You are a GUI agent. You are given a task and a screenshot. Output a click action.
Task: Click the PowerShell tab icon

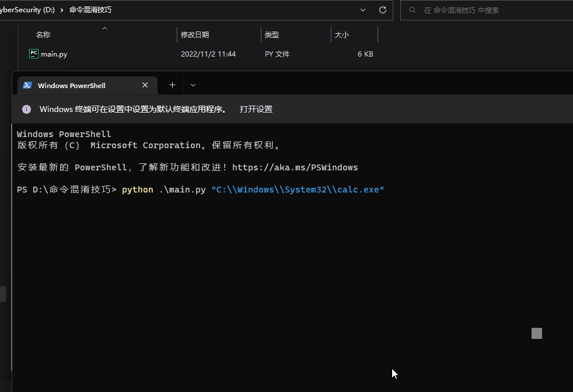pyautogui.click(x=27, y=85)
